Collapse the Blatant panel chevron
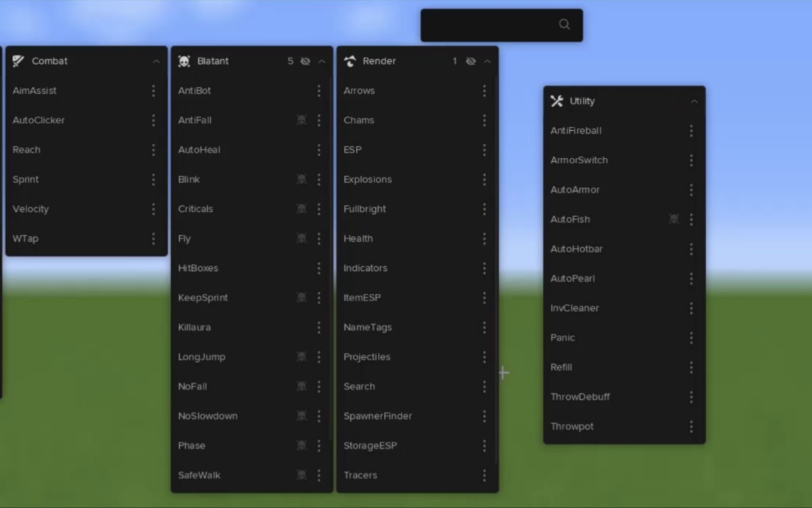Screen dimensions: 812x508 click(322, 61)
